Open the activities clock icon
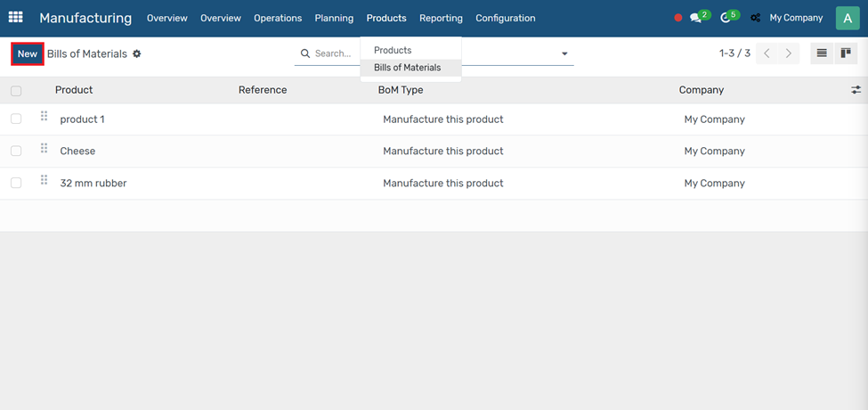The height and width of the screenshot is (410, 868). point(726,18)
